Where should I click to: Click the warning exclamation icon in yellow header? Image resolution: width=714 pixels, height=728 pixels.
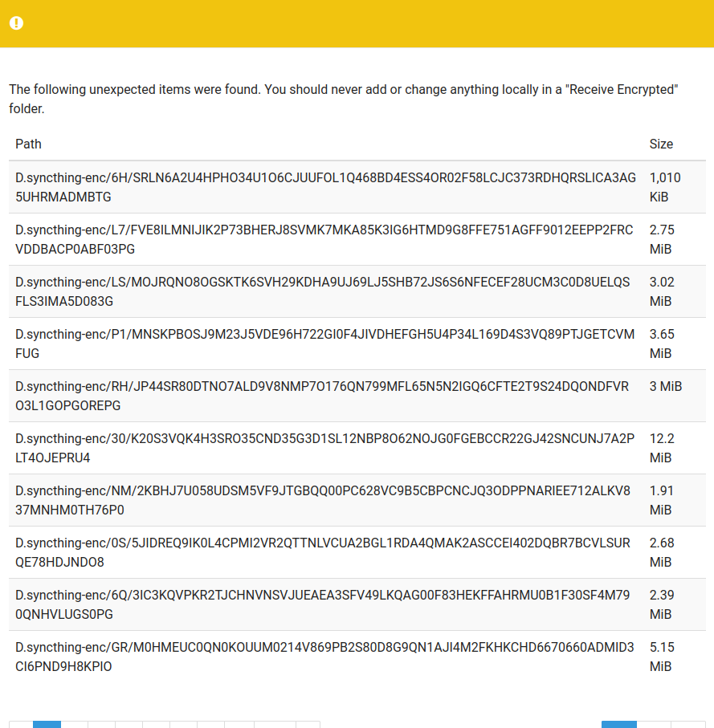click(x=16, y=23)
